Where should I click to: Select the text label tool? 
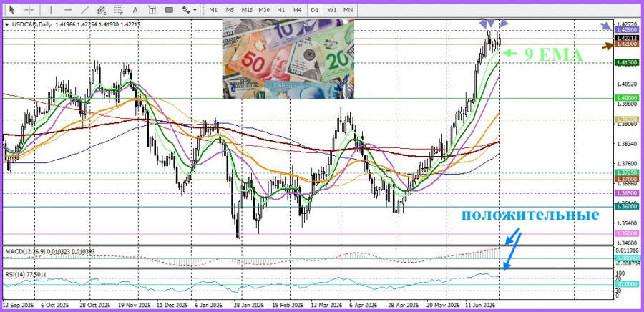[x=152, y=9]
